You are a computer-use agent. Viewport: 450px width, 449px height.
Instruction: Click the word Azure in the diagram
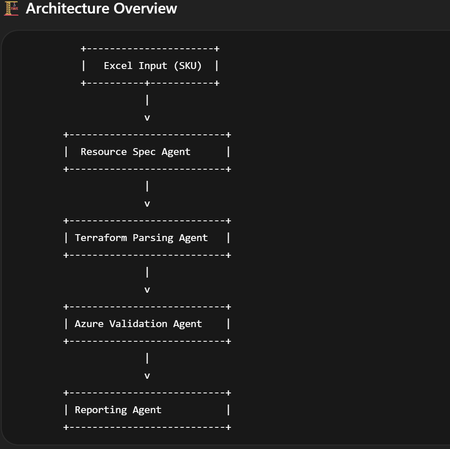pos(89,324)
